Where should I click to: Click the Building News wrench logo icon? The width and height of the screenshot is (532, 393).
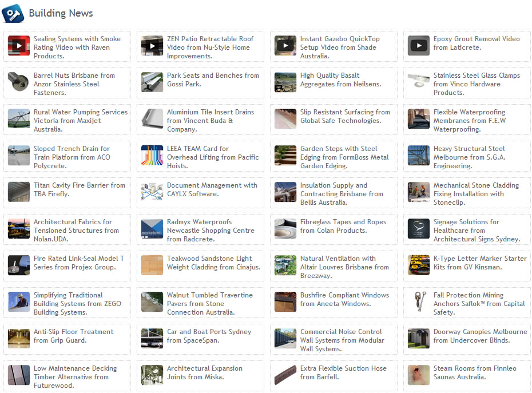pyautogui.click(x=13, y=14)
